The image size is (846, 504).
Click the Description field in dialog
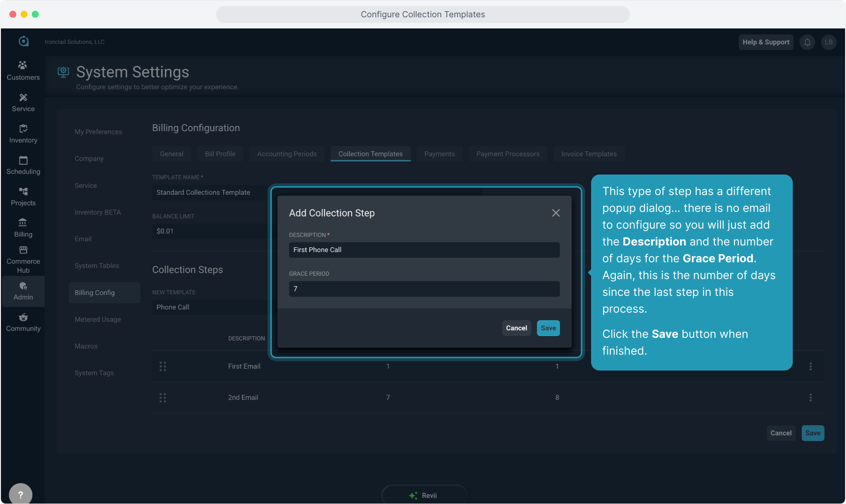tap(424, 250)
